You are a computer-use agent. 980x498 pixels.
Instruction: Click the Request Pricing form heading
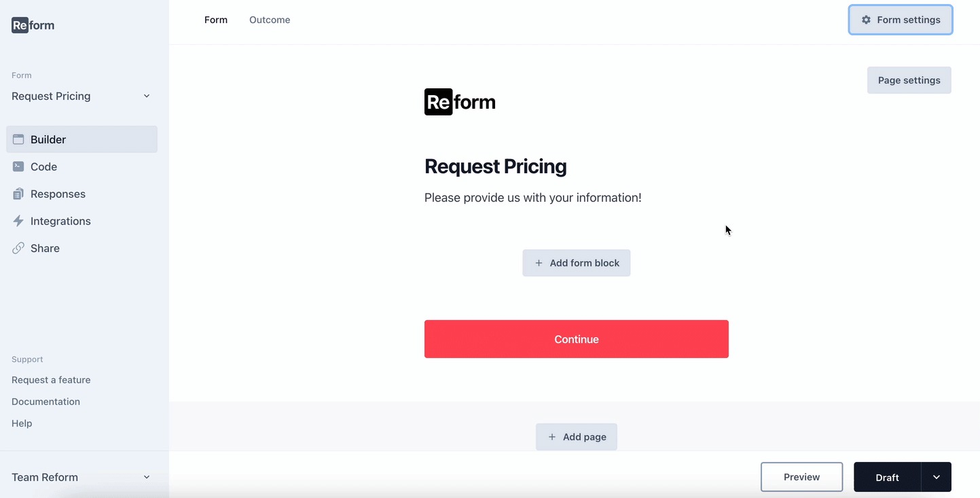(495, 166)
